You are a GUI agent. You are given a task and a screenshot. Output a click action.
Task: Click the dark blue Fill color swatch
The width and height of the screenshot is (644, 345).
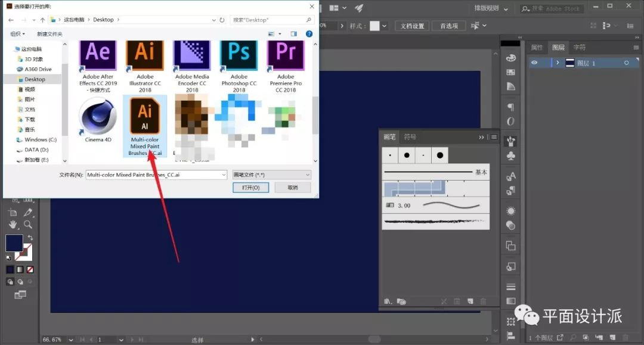(x=14, y=243)
